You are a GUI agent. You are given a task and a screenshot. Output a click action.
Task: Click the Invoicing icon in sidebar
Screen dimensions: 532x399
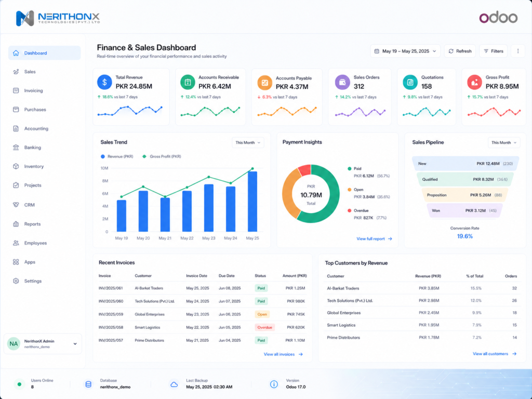tap(16, 90)
